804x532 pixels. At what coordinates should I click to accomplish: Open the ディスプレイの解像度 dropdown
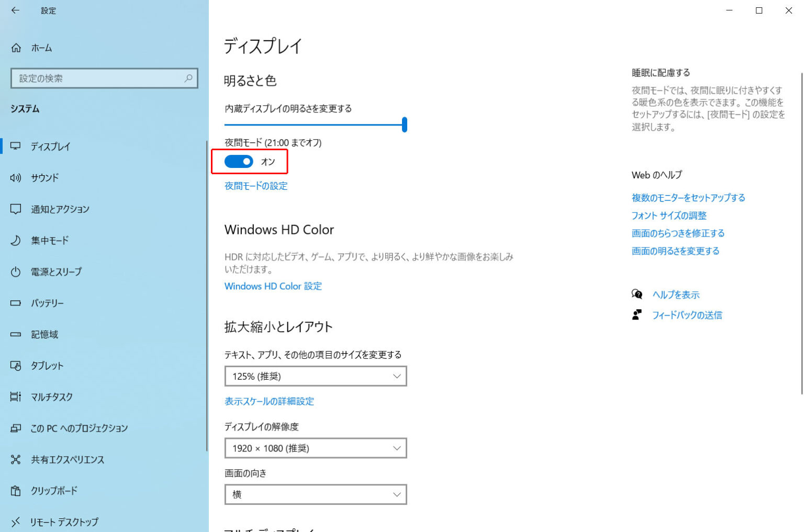click(315, 448)
